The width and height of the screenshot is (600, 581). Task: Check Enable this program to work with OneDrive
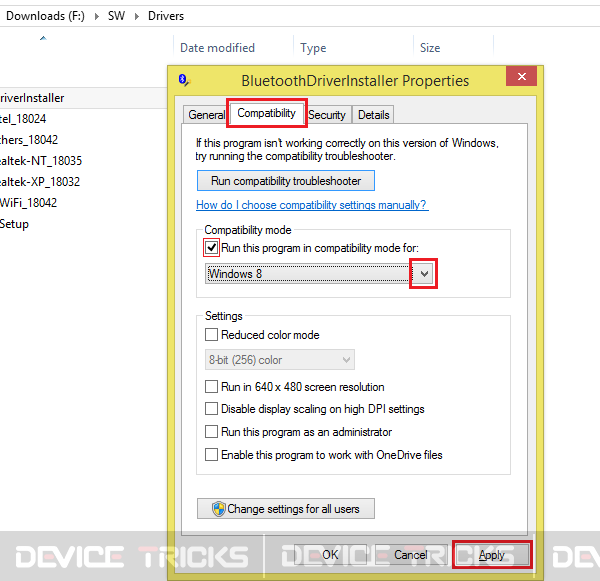pyautogui.click(x=211, y=455)
